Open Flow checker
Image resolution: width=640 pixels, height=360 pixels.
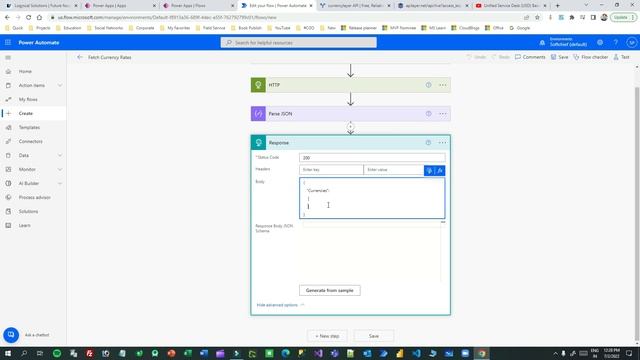click(590, 57)
